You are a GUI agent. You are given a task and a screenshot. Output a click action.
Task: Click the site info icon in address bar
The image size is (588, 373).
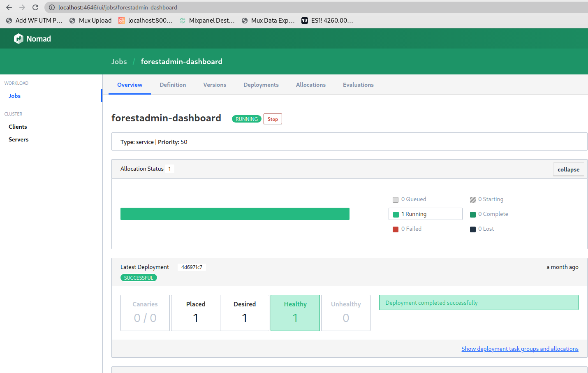tap(52, 7)
